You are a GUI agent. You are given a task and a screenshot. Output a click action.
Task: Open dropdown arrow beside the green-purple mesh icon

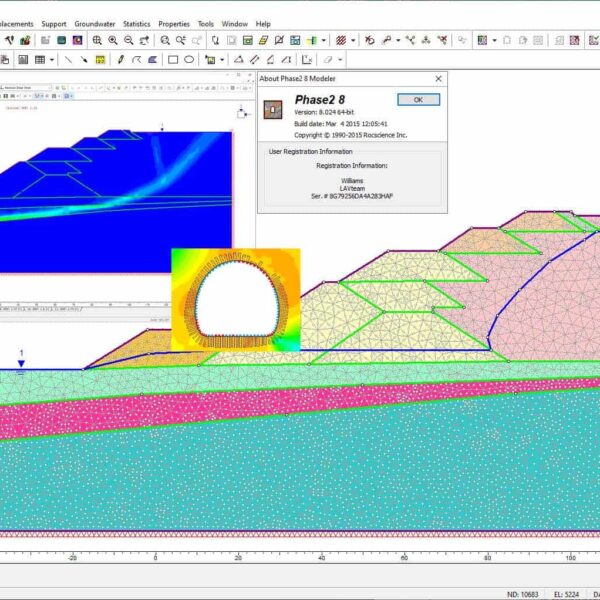(x=494, y=40)
